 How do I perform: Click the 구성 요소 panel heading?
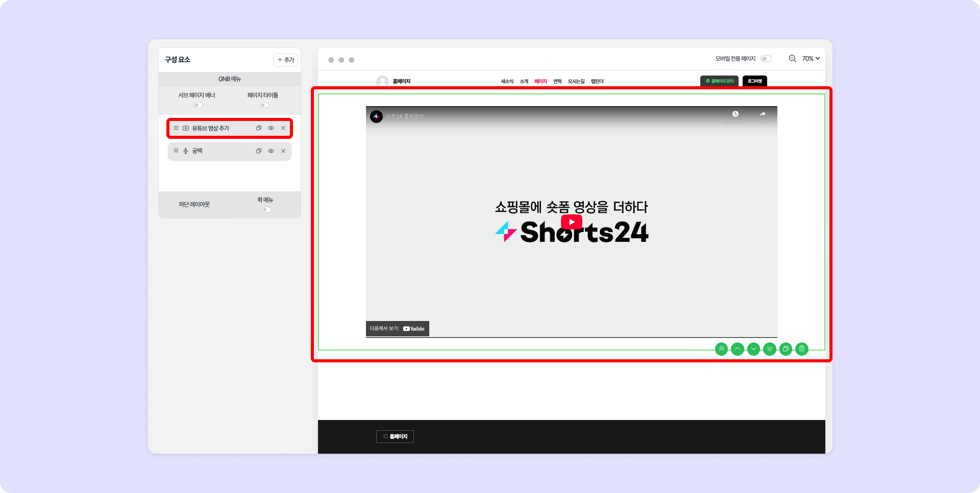pyautogui.click(x=178, y=60)
